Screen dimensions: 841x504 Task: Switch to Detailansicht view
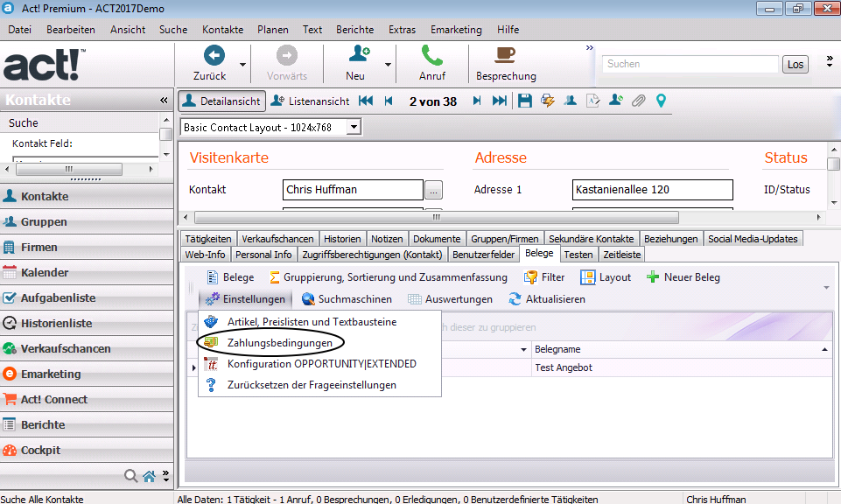coord(221,101)
